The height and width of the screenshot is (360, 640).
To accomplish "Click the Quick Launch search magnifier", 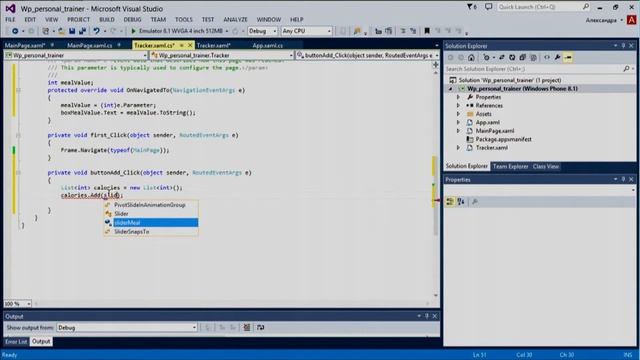I will 586,7.
